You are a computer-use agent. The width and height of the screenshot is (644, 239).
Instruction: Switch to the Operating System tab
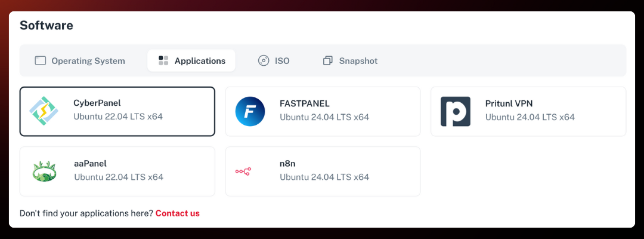tap(88, 61)
